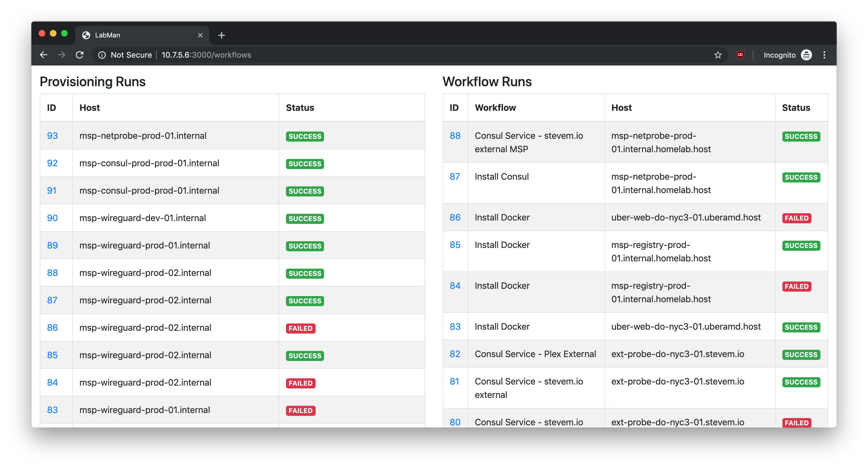Open a new tab with plus icon
Image resolution: width=868 pixels, height=469 pixels.
pos(221,35)
